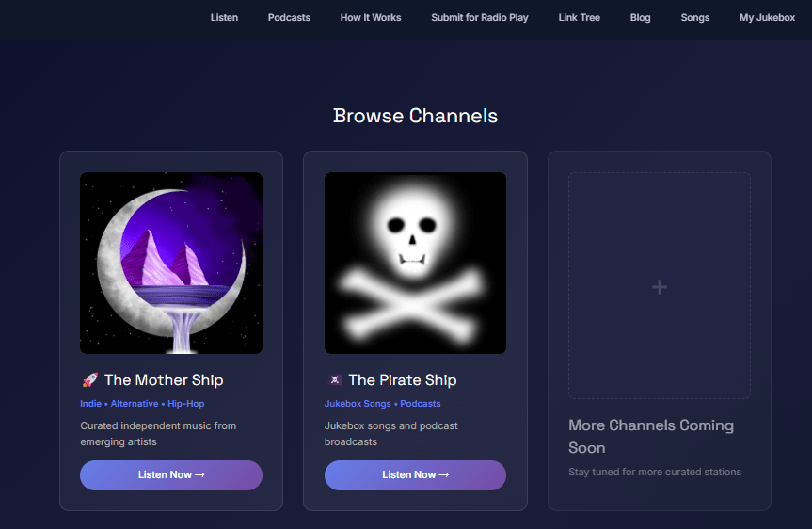Screen dimensions: 812x529
Task: Go to Podcasts in the navigation bar
Action: pos(289,18)
